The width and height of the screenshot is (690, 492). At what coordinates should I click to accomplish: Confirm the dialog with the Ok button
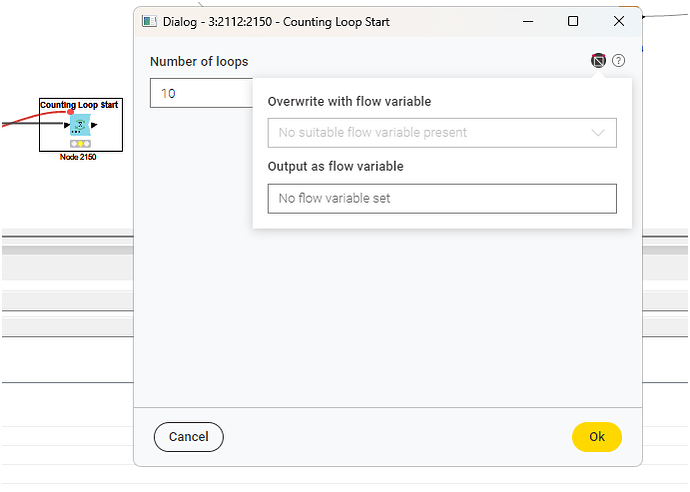point(596,436)
